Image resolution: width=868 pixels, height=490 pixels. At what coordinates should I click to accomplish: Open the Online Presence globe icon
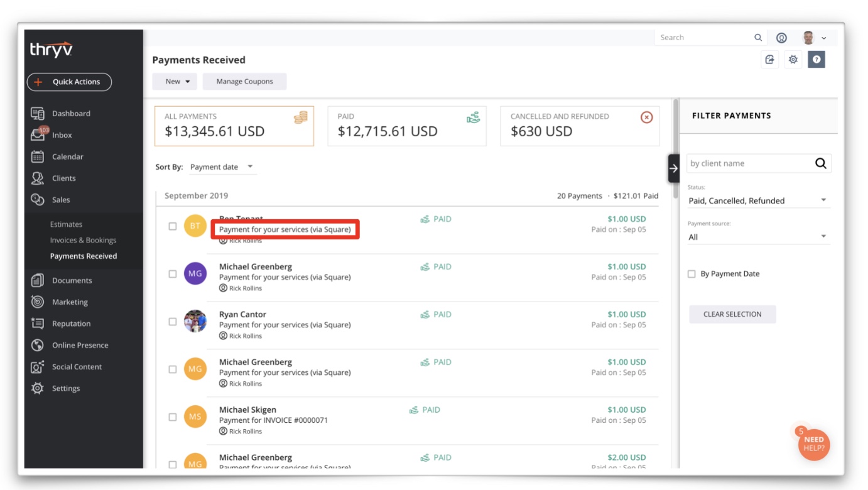coord(38,345)
